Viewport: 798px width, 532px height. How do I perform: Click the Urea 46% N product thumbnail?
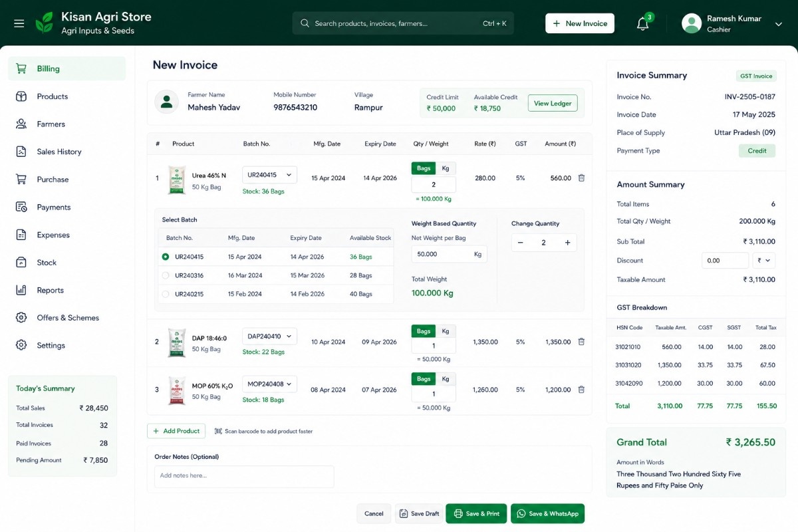coord(176,180)
